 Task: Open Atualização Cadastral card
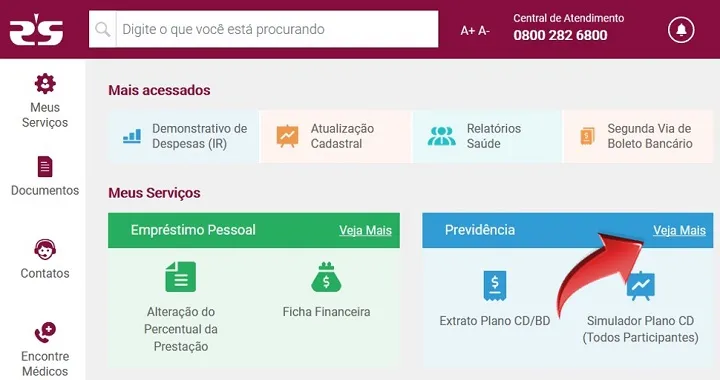(336, 136)
